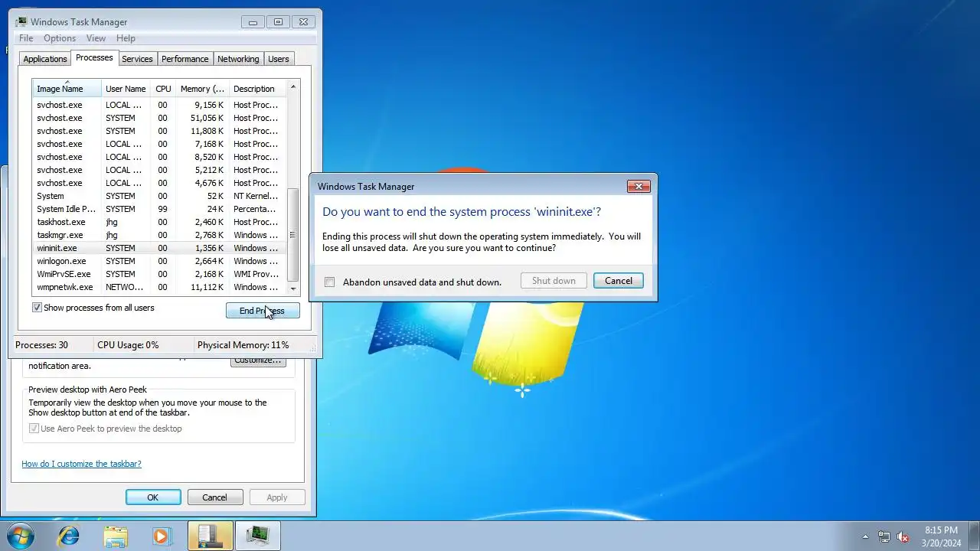
Task: Click Apply in the taskbar properties window
Action: click(x=277, y=497)
